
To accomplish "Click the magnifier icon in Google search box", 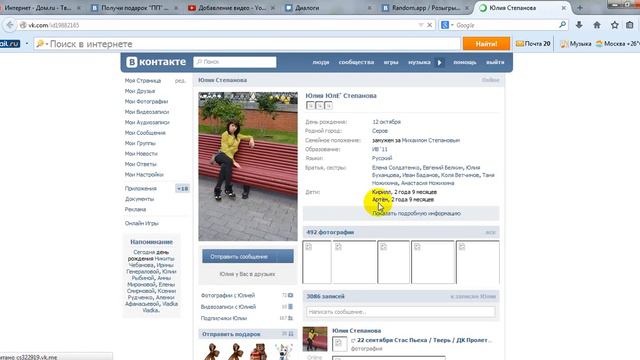I will 562,25.
